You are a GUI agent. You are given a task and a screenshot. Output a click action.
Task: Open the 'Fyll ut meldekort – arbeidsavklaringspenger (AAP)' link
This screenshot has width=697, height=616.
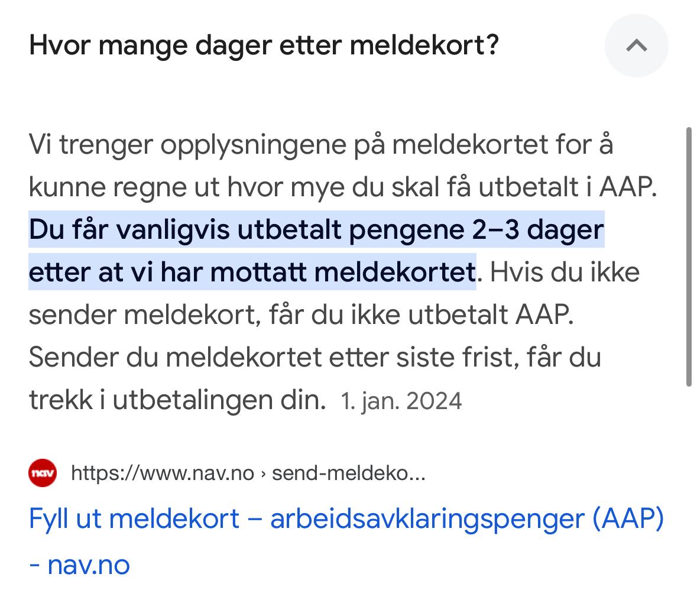click(346, 518)
